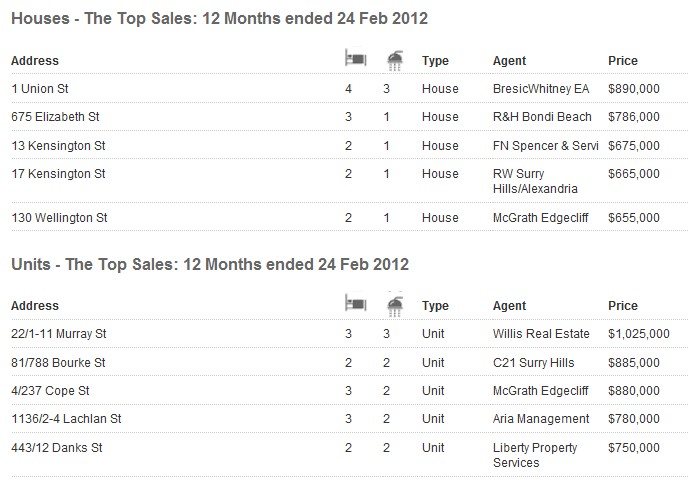This screenshot has width=695, height=496.
Task: Click the bedrooms icon in the Units table
Action: click(355, 304)
